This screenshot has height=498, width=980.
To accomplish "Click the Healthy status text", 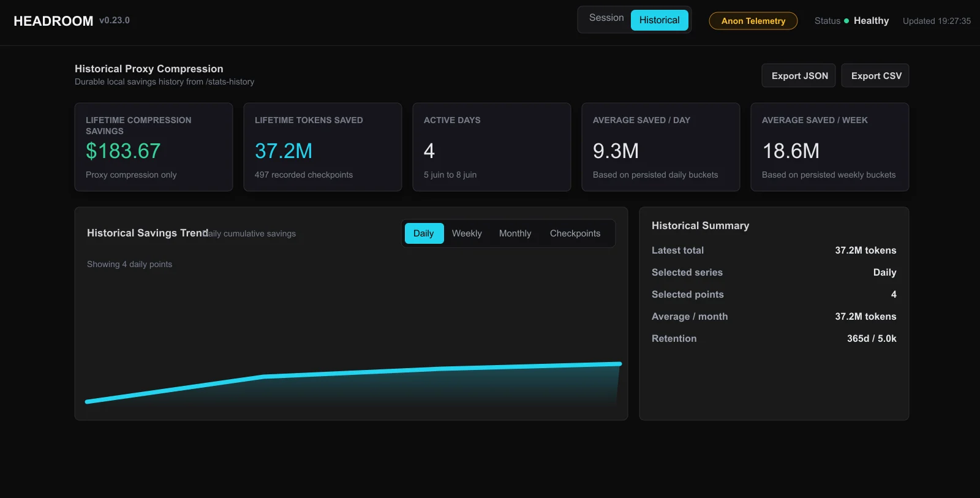I will 871,21.
